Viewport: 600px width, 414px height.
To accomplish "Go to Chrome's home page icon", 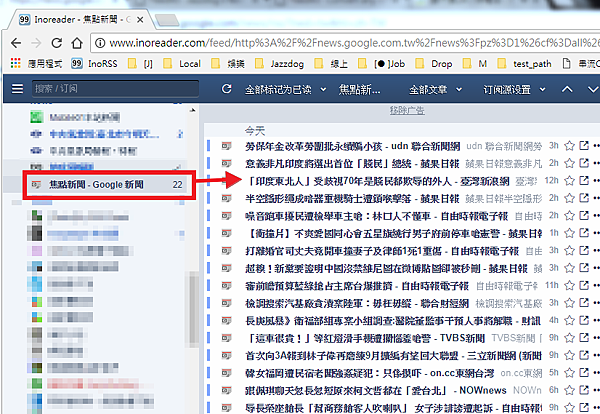I will click(77, 43).
